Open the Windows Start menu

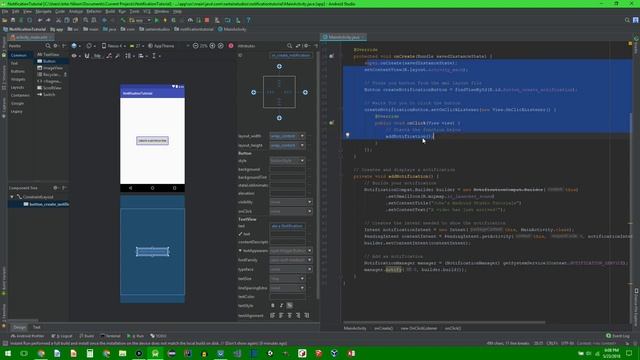click(x=8, y=353)
